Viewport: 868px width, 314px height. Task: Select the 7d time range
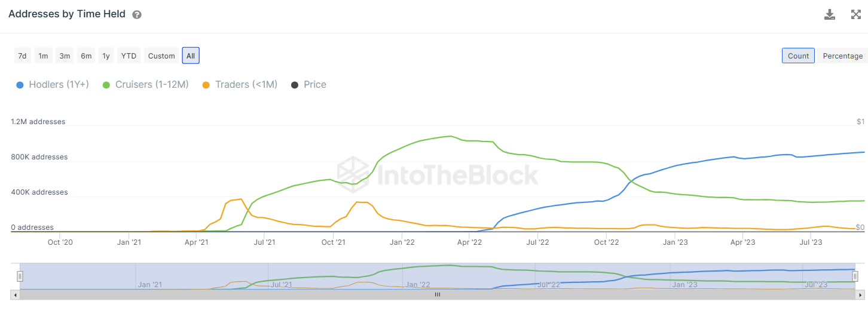(22, 56)
